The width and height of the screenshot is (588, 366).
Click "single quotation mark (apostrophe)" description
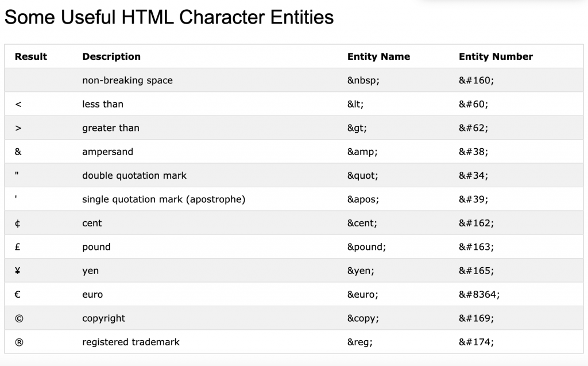(164, 199)
